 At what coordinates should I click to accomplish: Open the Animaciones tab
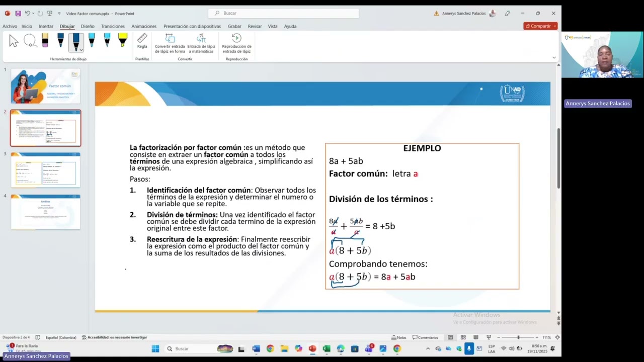click(144, 26)
